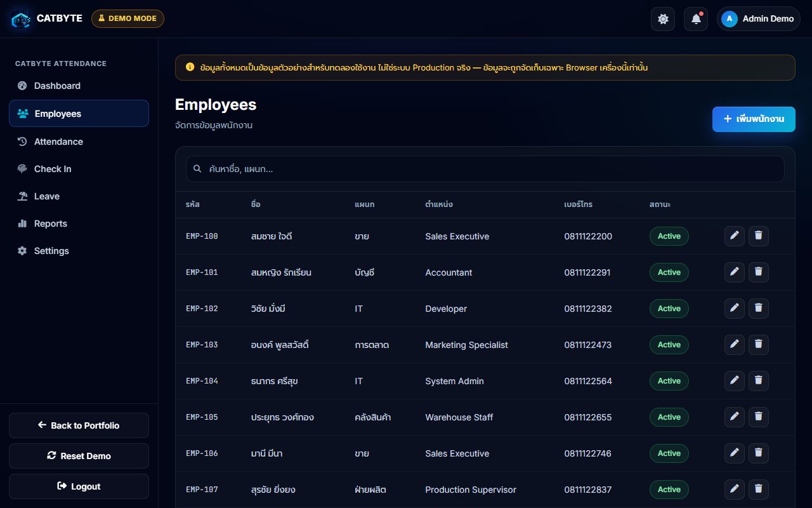
Task: Click pencil icon for EMP-104 System Admin
Action: tap(735, 381)
